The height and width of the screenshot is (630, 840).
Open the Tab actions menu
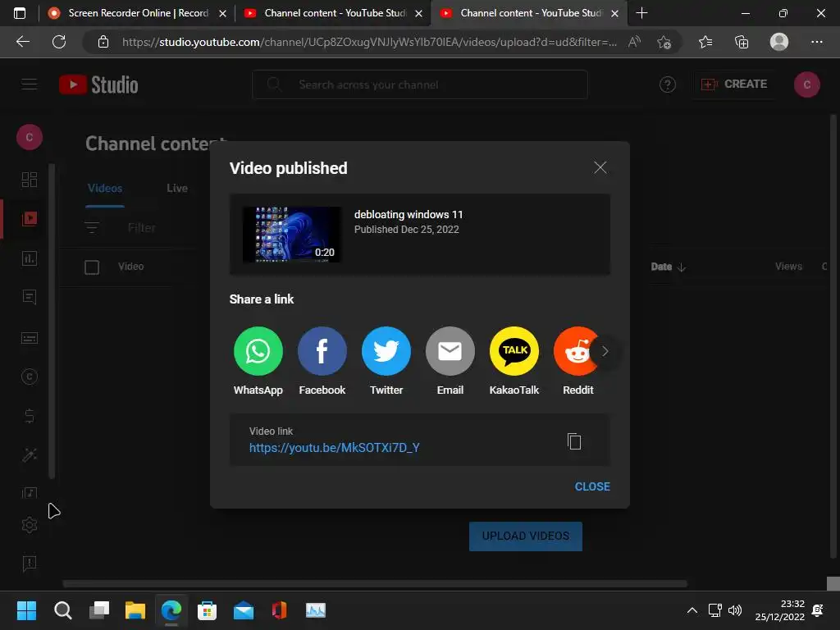pyautogui.click(x=20, y=13)
